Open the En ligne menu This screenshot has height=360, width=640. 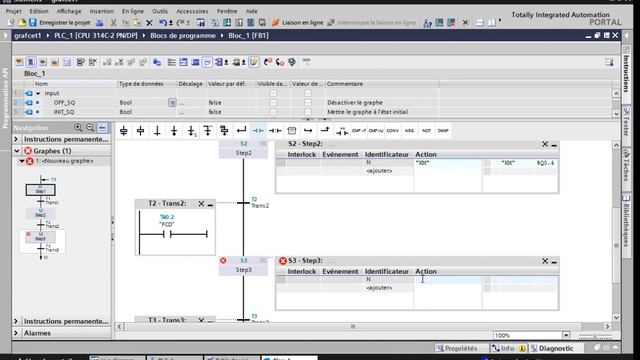tap(133, 11)
